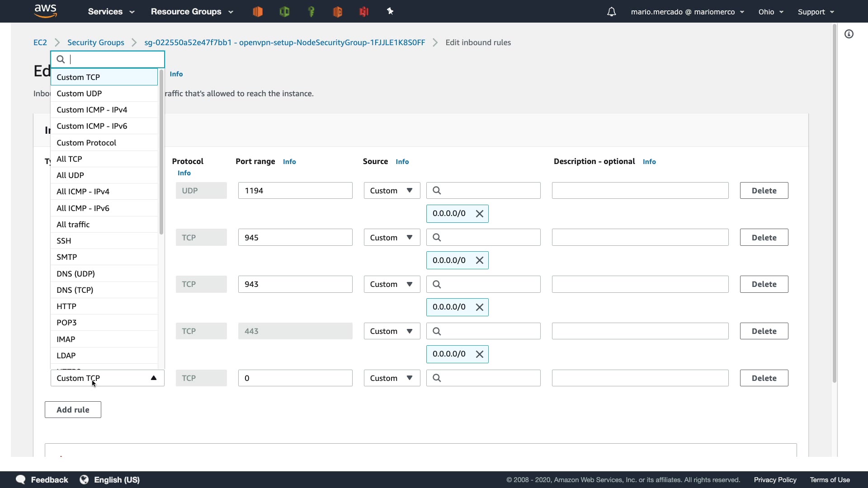Click the pushpin shortcut editor icon

coord(390,12)
